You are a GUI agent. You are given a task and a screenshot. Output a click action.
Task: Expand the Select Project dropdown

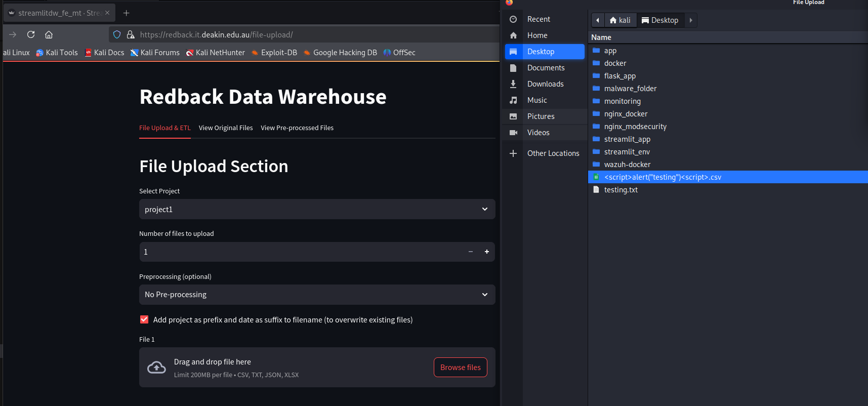(317, 209)
